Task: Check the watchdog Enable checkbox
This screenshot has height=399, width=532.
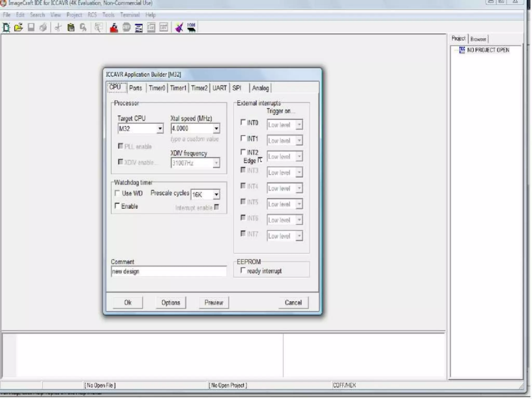Action: [x=117, y=206]
